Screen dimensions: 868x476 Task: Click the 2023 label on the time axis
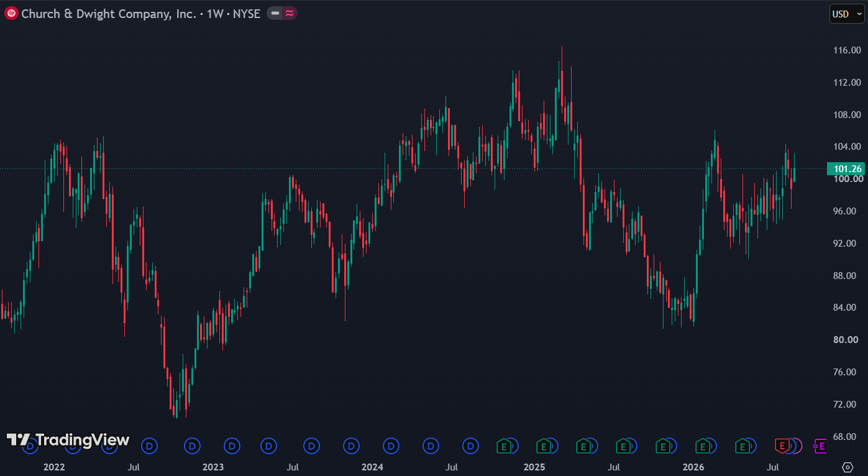point(213,467)
